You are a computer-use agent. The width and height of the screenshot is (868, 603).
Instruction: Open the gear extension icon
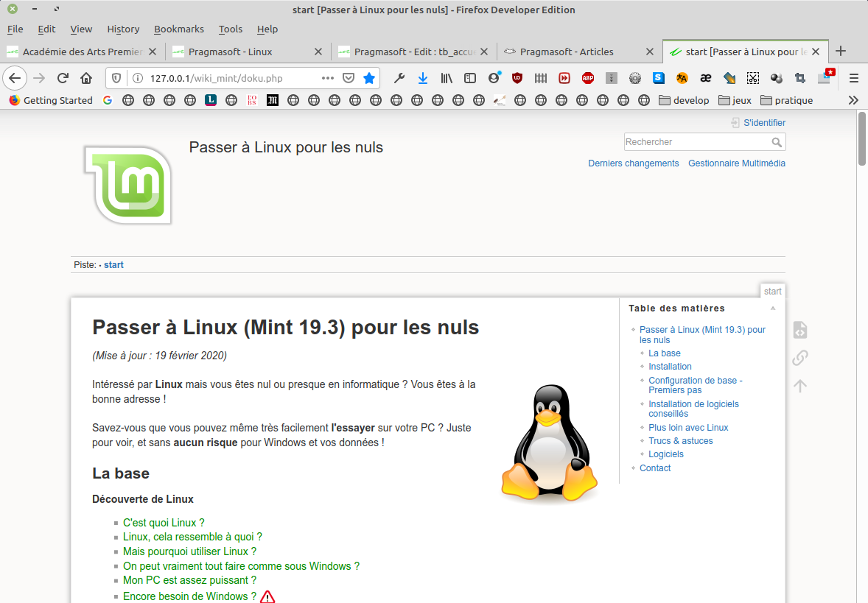click(x=635, y=78)
